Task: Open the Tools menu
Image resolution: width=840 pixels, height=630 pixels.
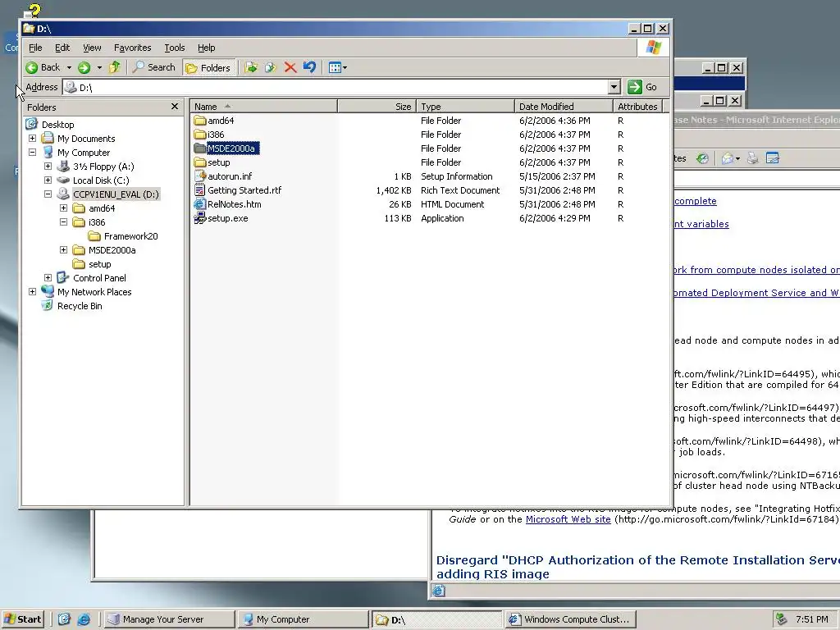Action: click(x=174, y=48)
